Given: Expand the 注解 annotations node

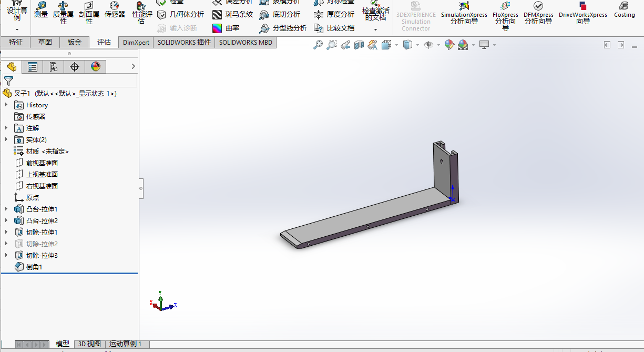Looking at the screenshot, I should point(6,128).
